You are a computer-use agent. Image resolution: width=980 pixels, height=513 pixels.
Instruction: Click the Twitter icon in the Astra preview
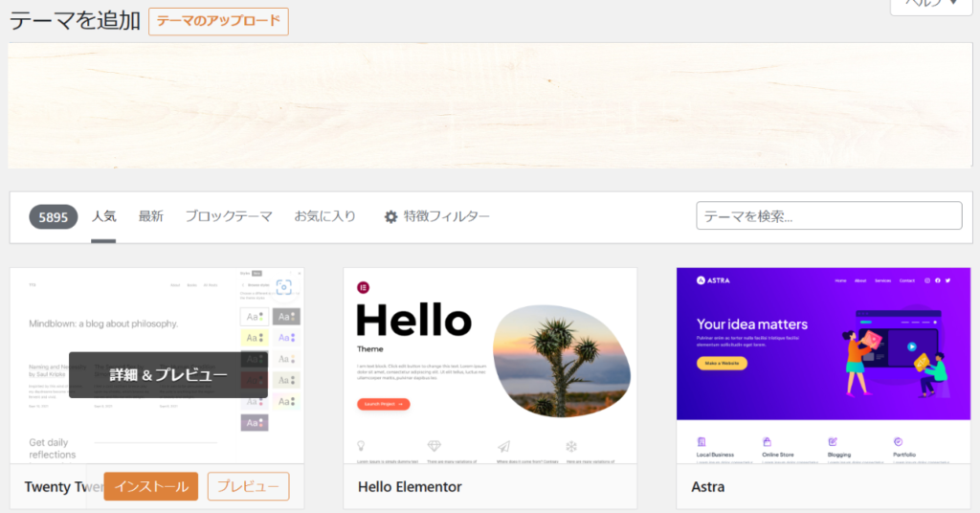pos(947,280)
